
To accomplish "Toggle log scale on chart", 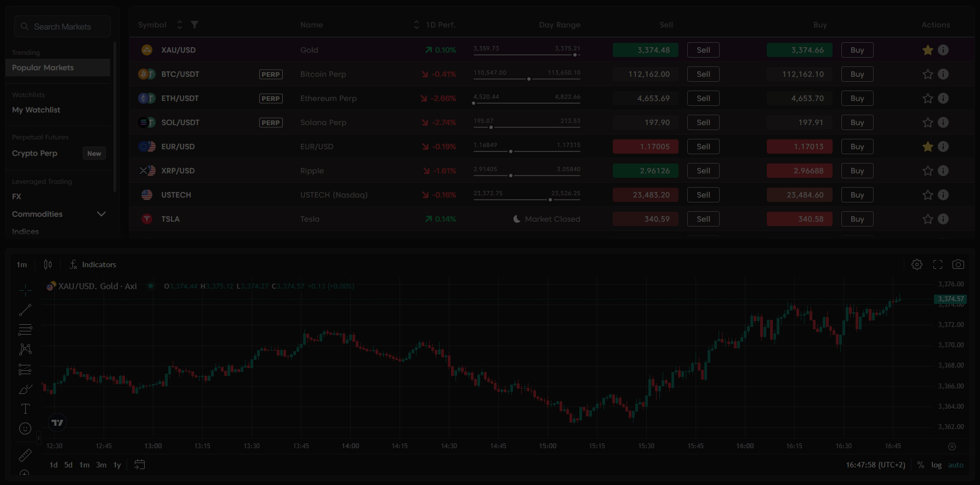I will click(936, 465).
